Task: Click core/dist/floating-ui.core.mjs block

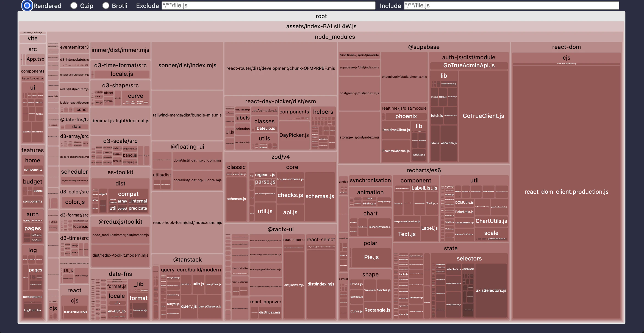Action: point(197,180)
